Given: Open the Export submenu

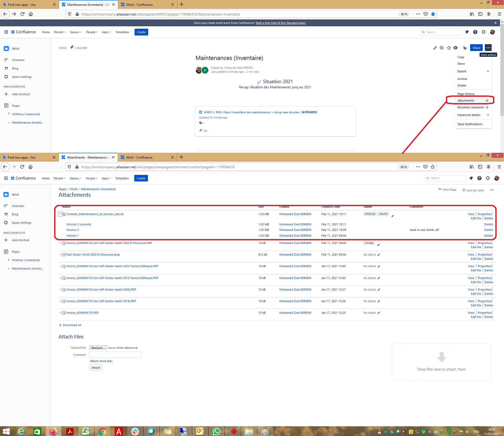Looking at the screenshot, I should point(473,71).
